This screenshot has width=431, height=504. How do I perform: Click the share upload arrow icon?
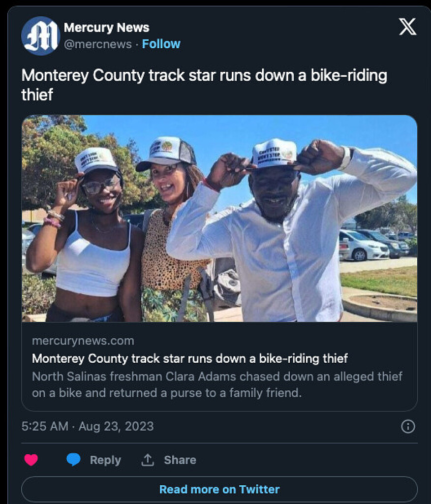click(x=148, y=460)
